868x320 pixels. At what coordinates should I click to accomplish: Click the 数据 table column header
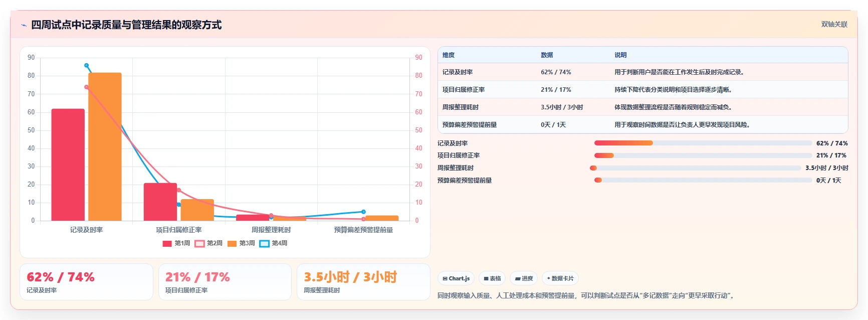point(547,55)
